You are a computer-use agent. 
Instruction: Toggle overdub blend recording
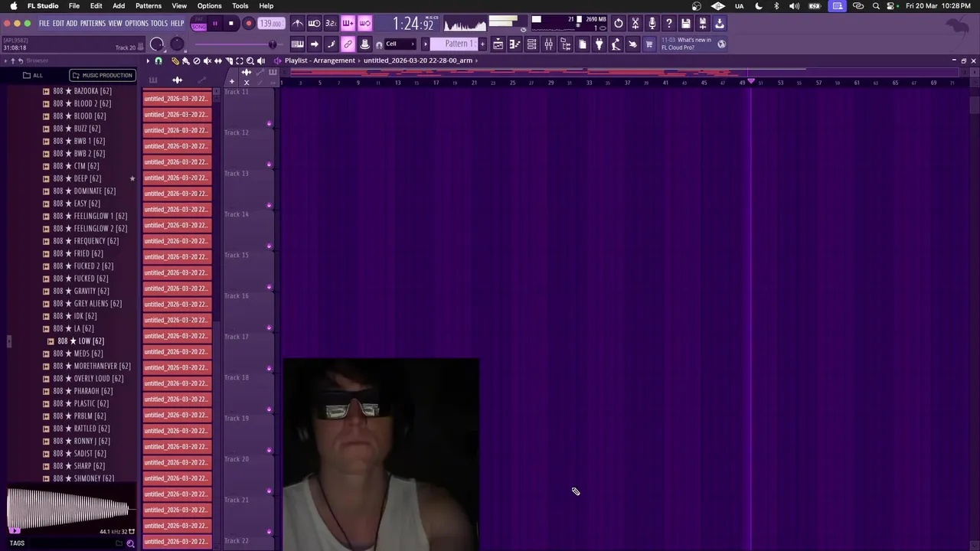348,24
